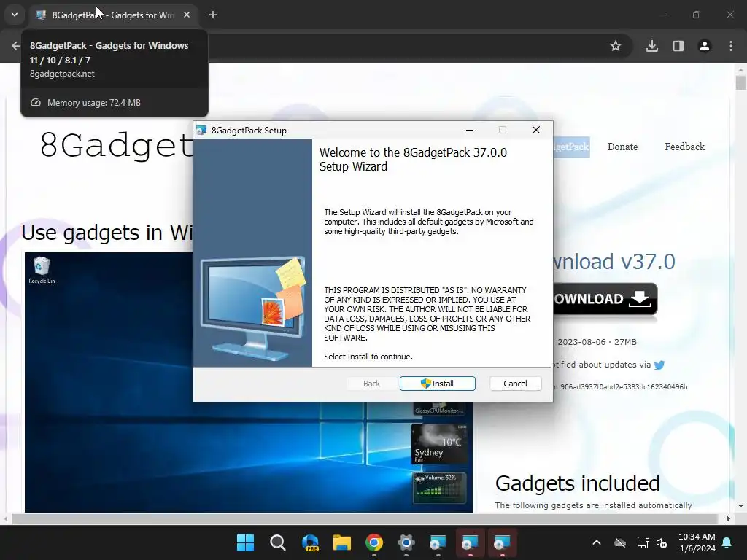
Task: Click the 'Gadgets included' heading
Action: pos(578,483)
